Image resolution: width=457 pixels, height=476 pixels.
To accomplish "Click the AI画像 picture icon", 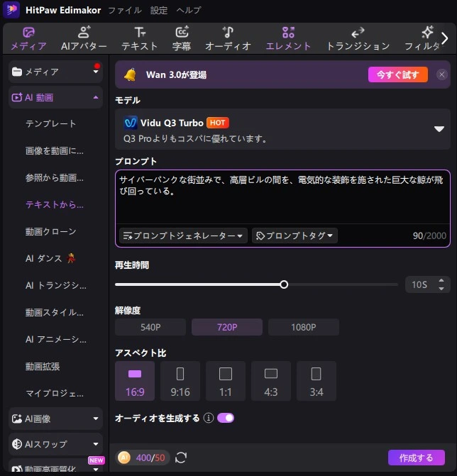I will click(17, 419).
